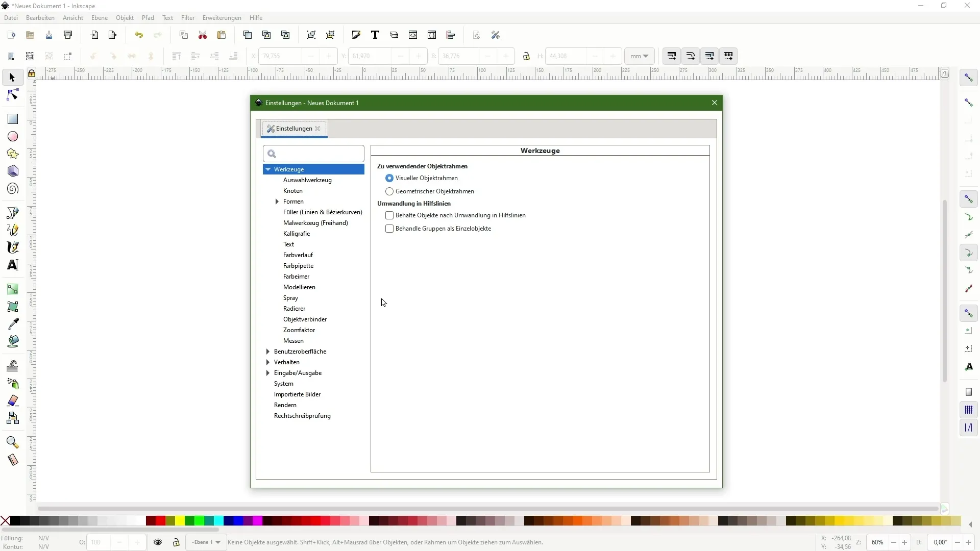
Task: Select the freehand pencil tool
Action: click(12, 230)
